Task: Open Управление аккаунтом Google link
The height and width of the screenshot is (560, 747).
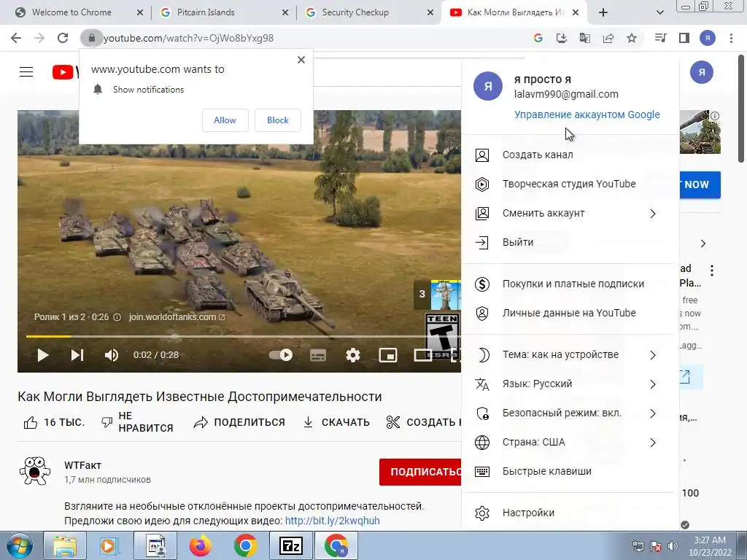Action: click(587, 114)
